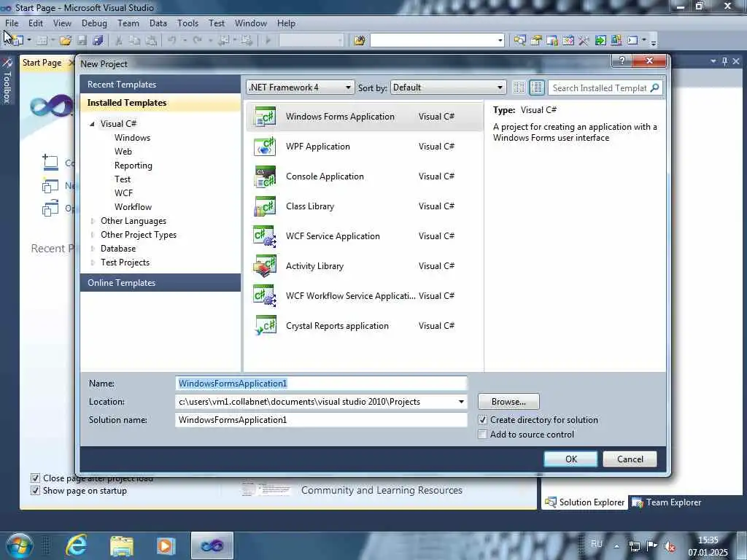Select the Console Application template icon
This screenshot has width=747, height=560.
click(x=265, y=176)
